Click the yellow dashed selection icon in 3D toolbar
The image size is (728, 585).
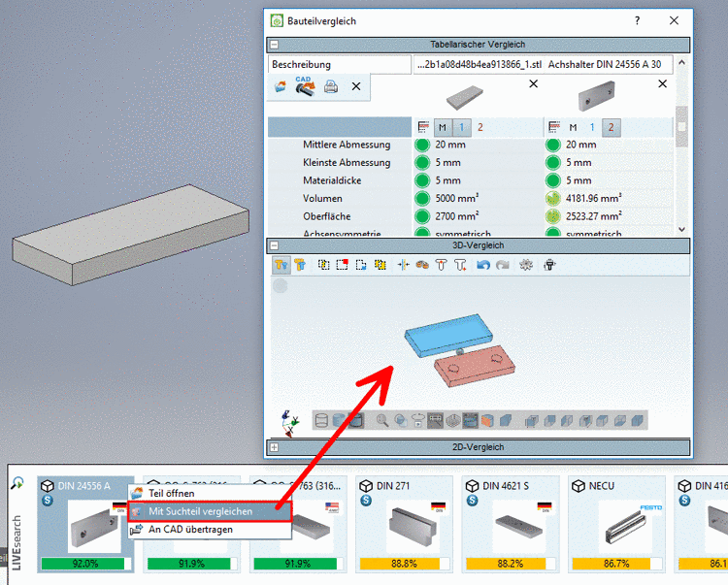323,265
